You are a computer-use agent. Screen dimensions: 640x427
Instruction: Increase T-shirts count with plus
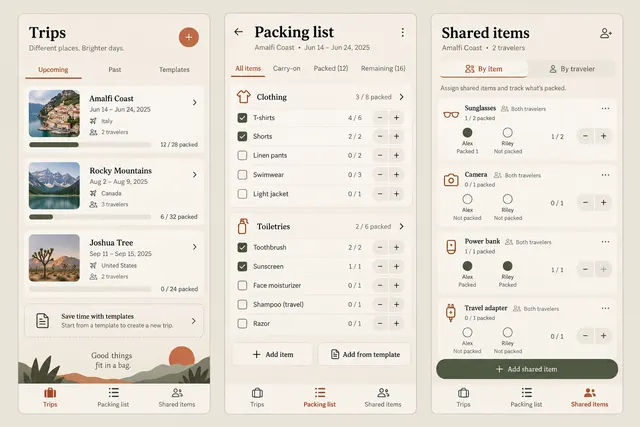click(396, 118)
